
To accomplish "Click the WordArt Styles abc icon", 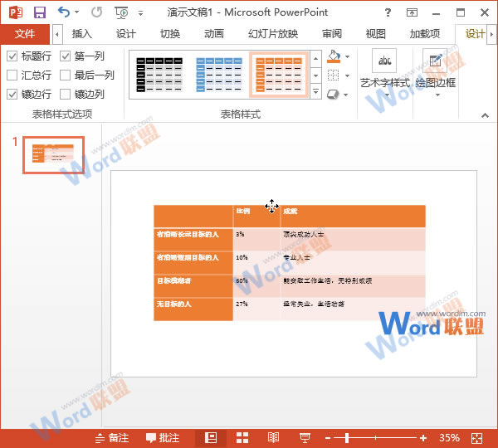I will tap(384, 61).
